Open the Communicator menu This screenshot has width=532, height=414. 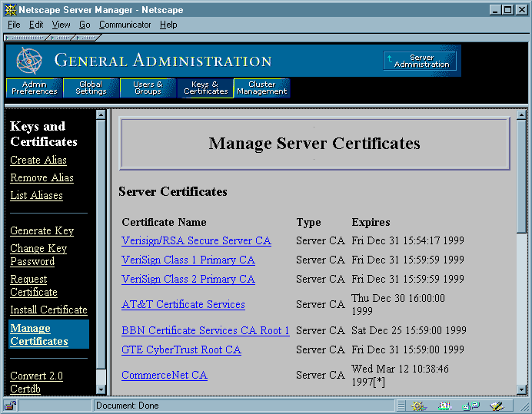(125, 25)
